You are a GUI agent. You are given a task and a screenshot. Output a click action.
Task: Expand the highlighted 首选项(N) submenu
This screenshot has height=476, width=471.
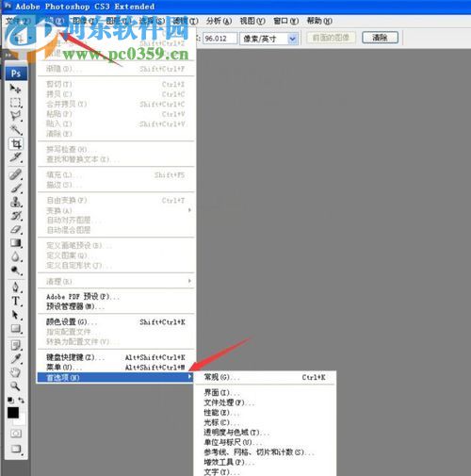point(116,377)
